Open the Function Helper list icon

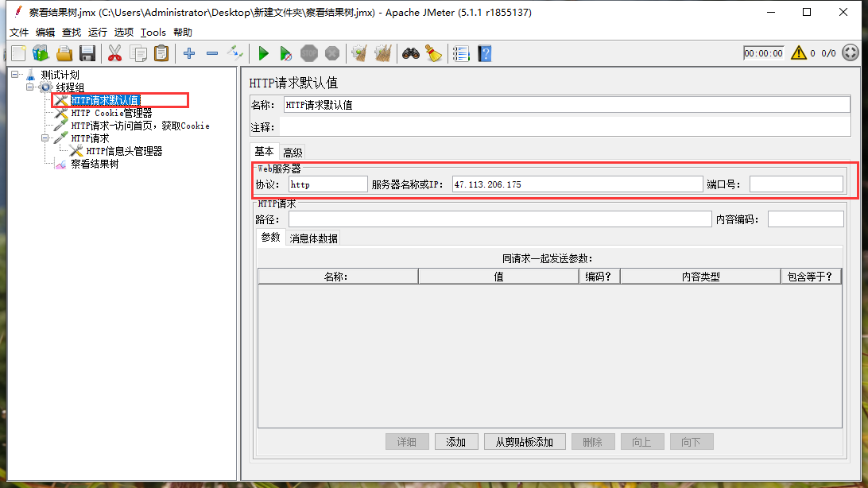461,54
